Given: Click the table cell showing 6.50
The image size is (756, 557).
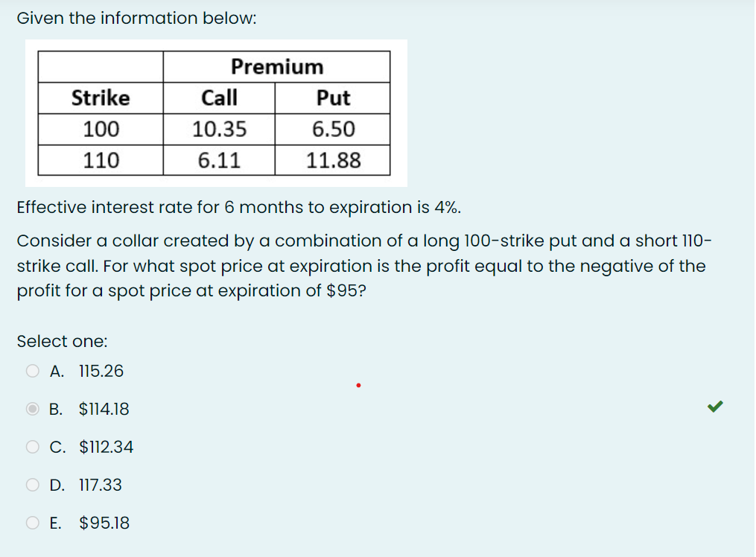Looking at the screenshot, I should [333, 128].
